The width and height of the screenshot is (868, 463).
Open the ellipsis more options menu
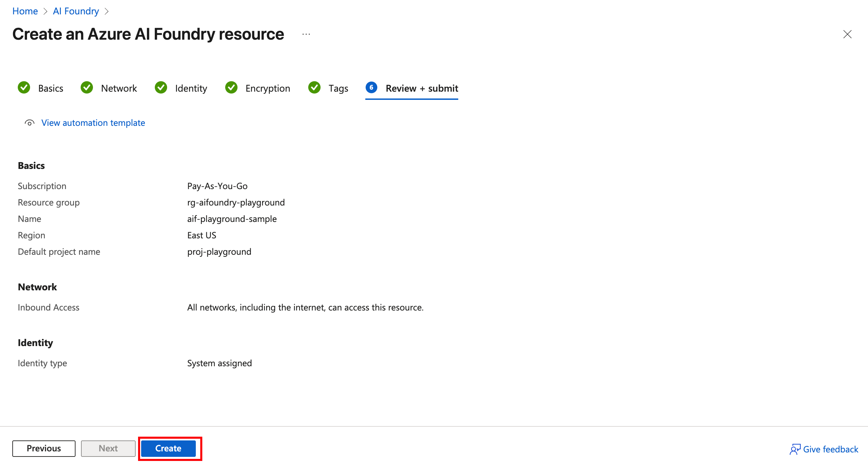306,34
